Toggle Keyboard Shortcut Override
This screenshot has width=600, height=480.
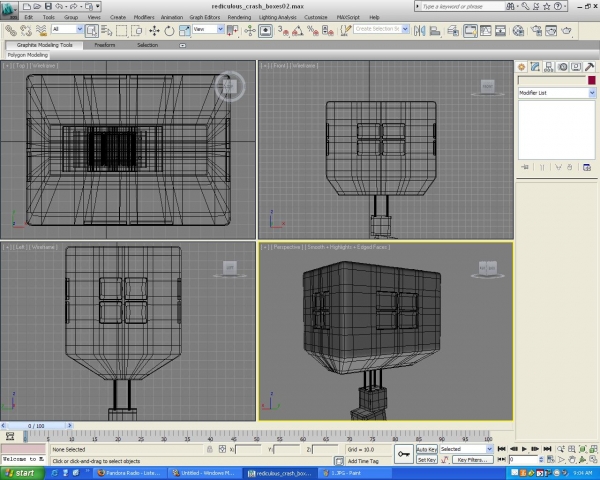tap(266, 31)
